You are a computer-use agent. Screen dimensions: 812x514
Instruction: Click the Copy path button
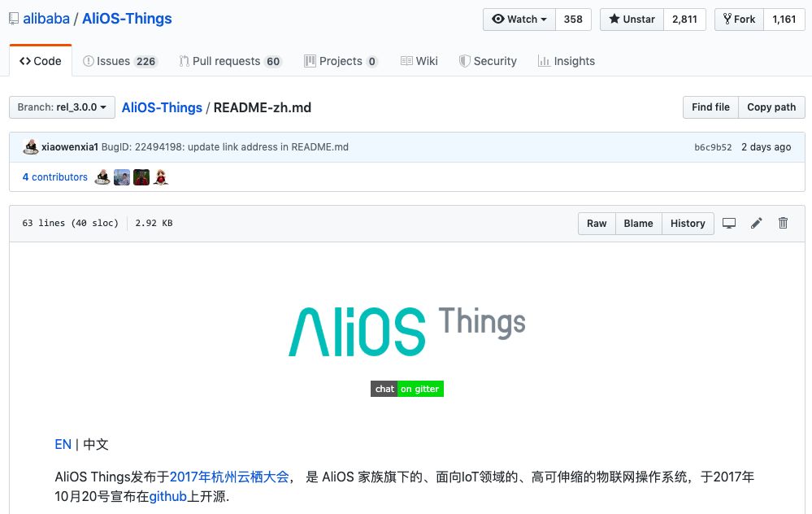(771, 107)
